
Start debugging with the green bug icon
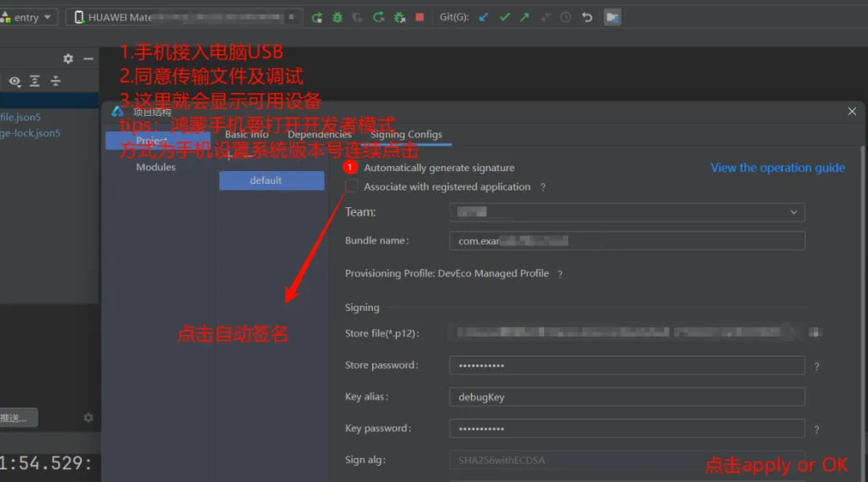point(337,18)
